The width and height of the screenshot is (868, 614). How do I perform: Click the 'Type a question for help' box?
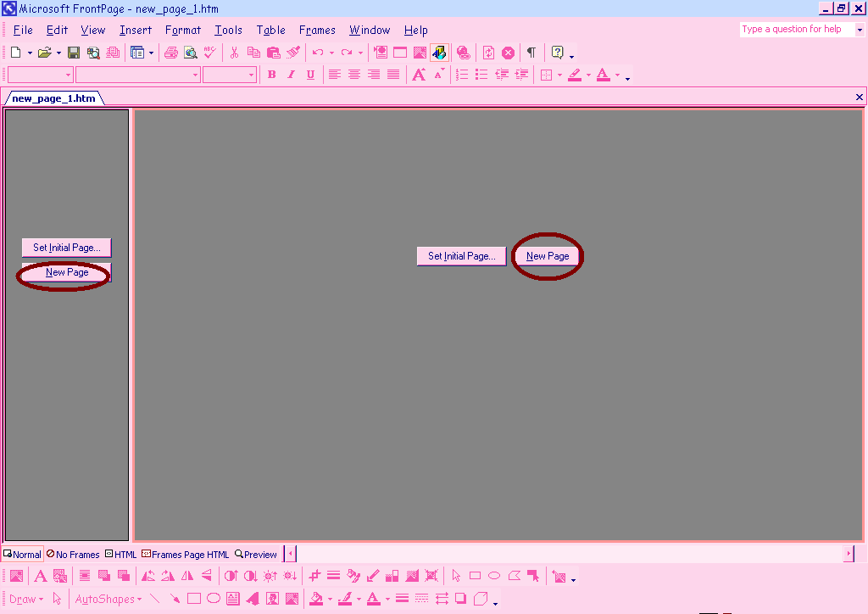tap(795, 29)
